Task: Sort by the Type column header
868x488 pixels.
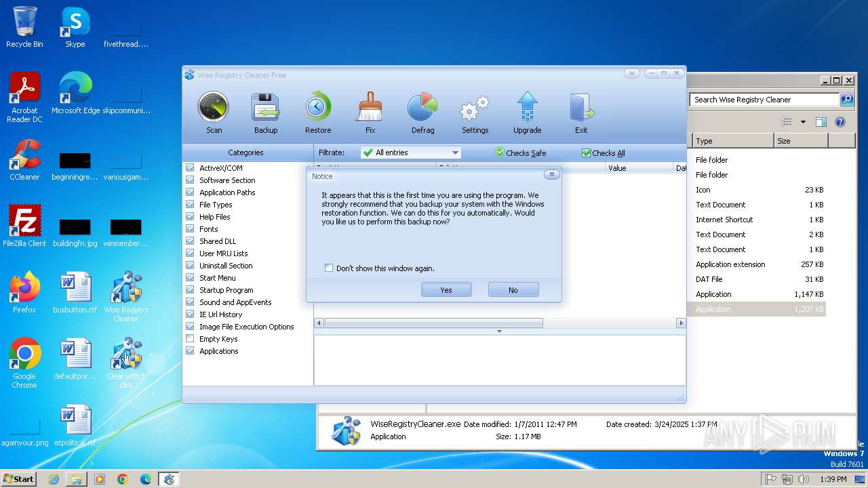Action: click(x=732, y=141)
